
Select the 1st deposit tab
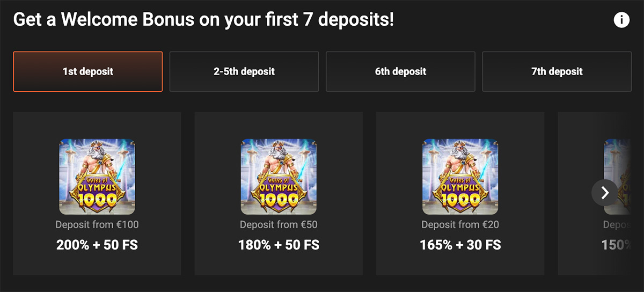pyautogui.click(x=87, y=71)
